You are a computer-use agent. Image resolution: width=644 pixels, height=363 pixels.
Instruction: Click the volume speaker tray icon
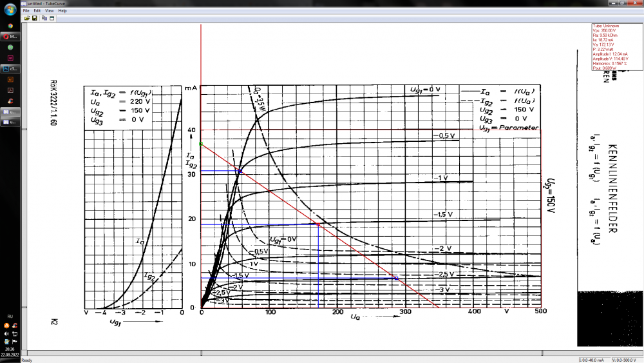click(6, 333)
